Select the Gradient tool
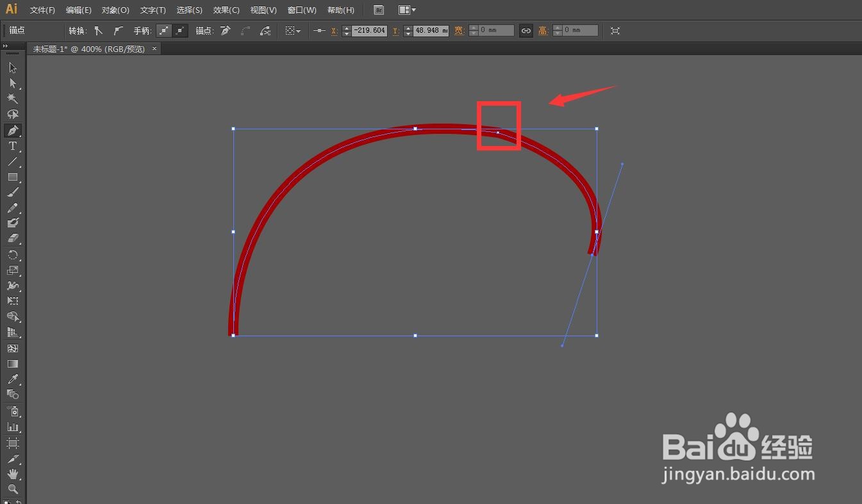 coord(13,364)
